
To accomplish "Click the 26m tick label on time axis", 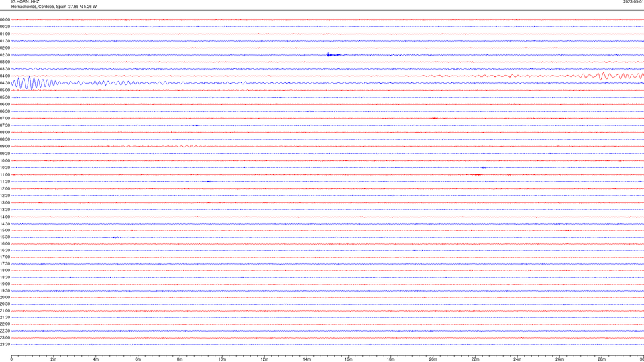I will (559, 359).
